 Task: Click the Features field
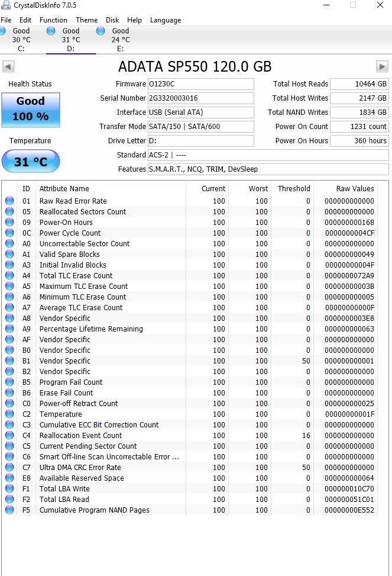(x=268, y=169)
